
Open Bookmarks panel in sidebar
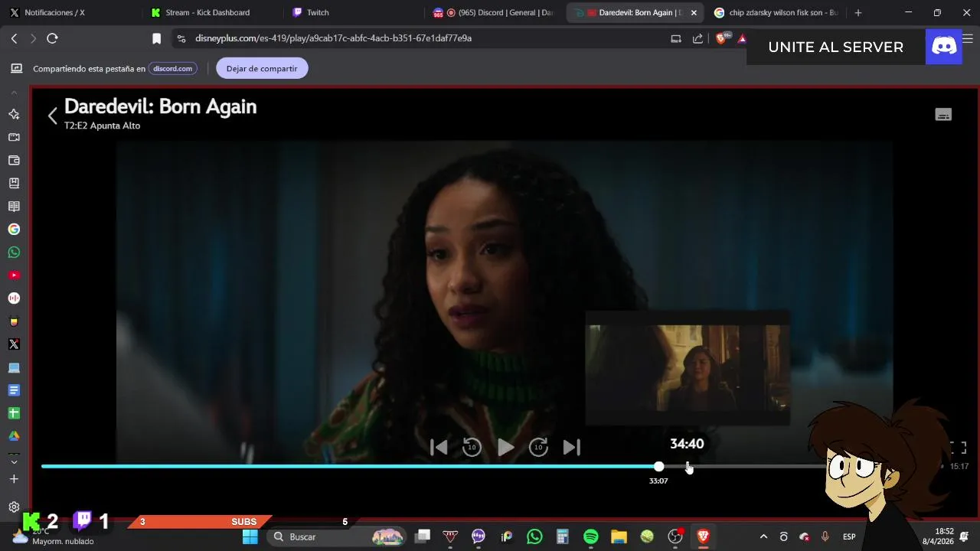click(14, 183)
